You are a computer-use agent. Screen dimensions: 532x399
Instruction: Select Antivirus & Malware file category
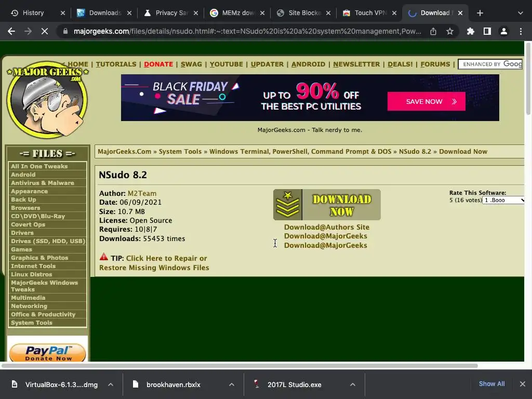pos(43,183)
